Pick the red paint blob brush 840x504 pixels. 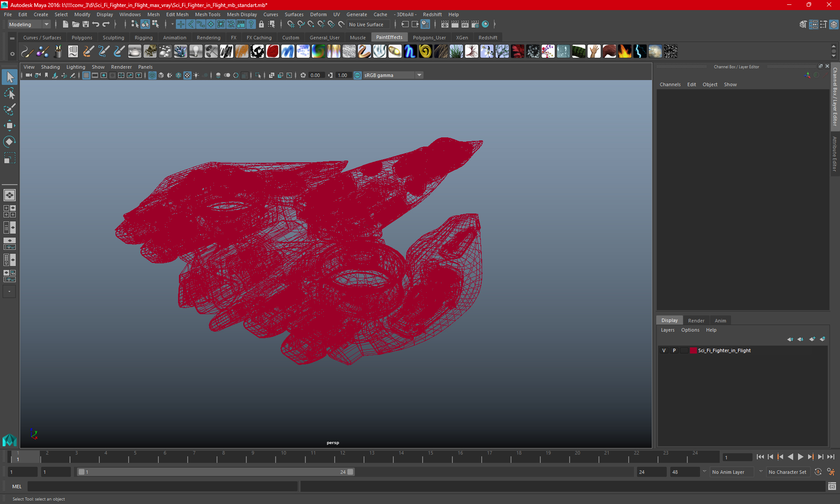click(272, 52)
